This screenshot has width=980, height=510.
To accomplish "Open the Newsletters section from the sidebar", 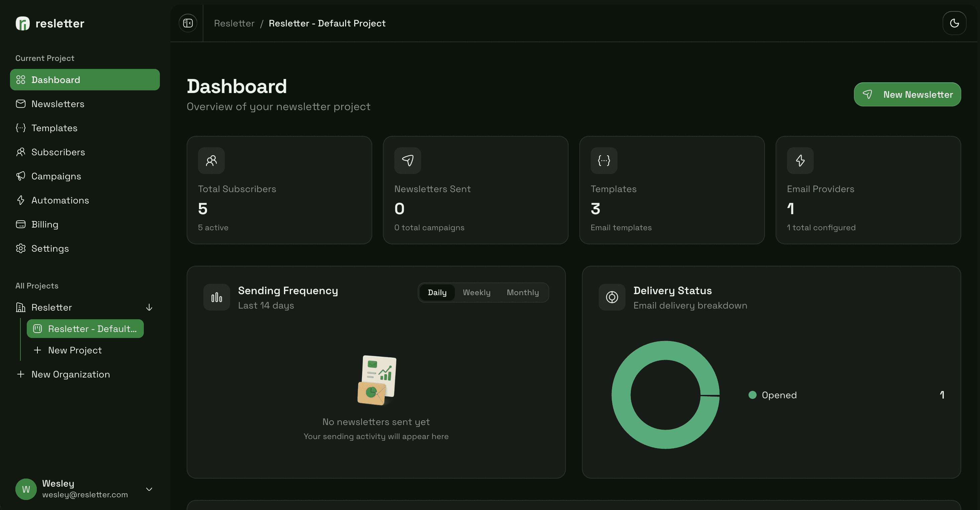I will pos(58,103).
